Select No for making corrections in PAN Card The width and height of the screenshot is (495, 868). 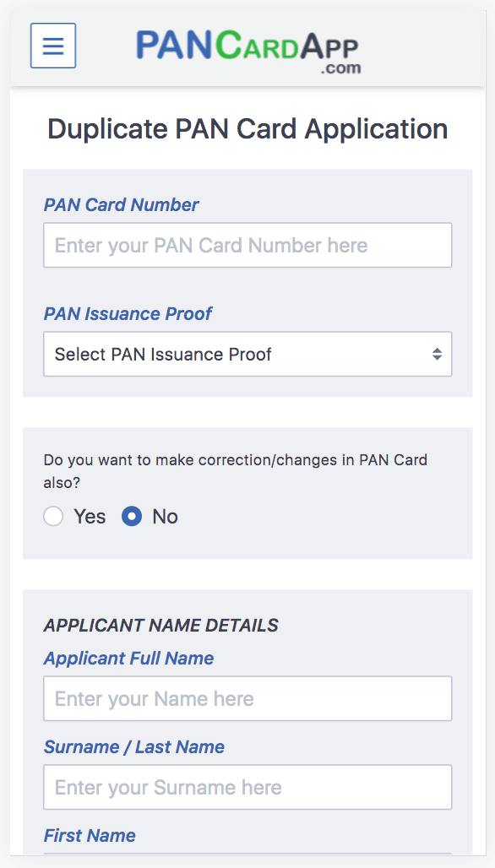[131, 516]
